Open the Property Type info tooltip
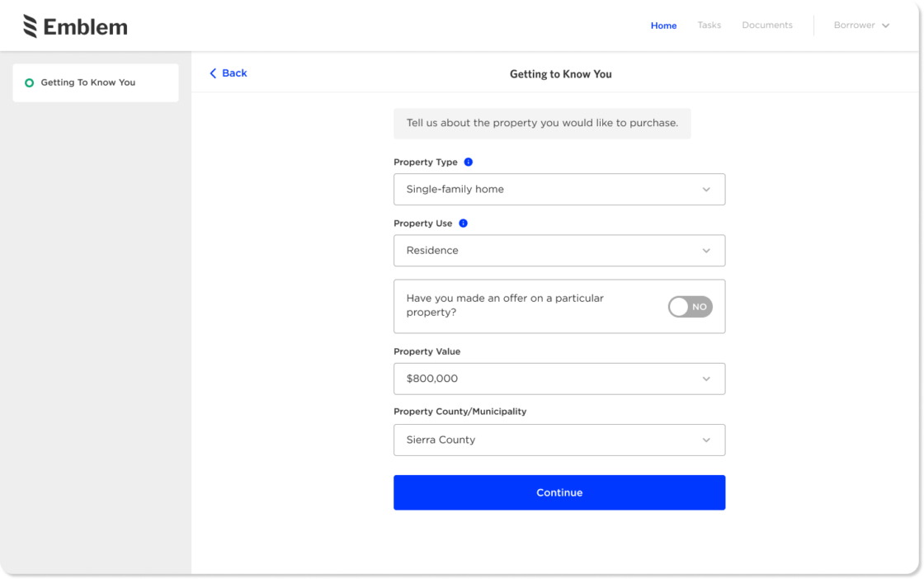The width and height of the screenshot is (924, 579). [468, 162]
